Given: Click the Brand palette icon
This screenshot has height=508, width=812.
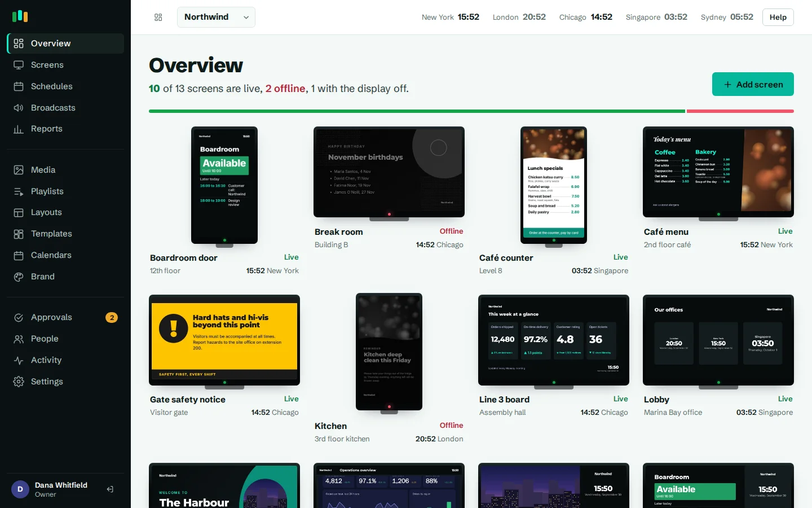Looking at the screenshot, I should pyautogui.click(x=19, y=277).
